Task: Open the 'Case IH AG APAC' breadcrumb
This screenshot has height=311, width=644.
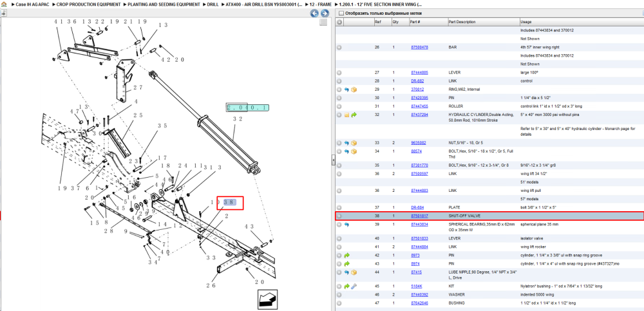Action: 33,4
